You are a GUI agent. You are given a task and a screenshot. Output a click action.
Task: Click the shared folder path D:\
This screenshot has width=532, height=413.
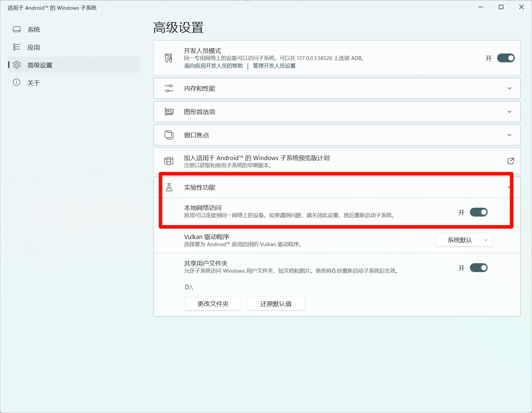click(189, 287)
